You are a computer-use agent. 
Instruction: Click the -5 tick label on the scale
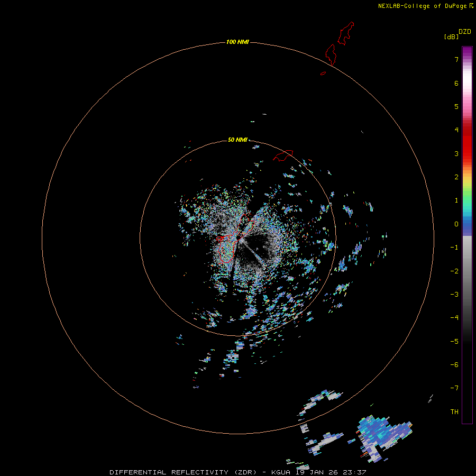454,342
